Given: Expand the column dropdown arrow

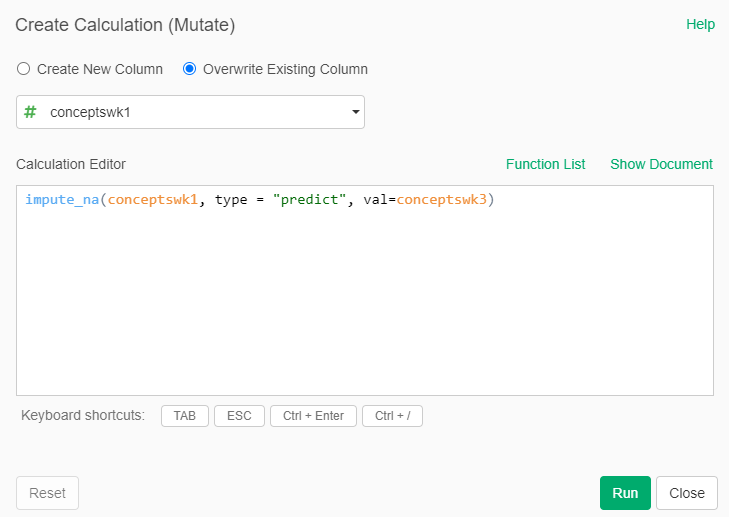Looking at the screenshot, I should 355,112.
